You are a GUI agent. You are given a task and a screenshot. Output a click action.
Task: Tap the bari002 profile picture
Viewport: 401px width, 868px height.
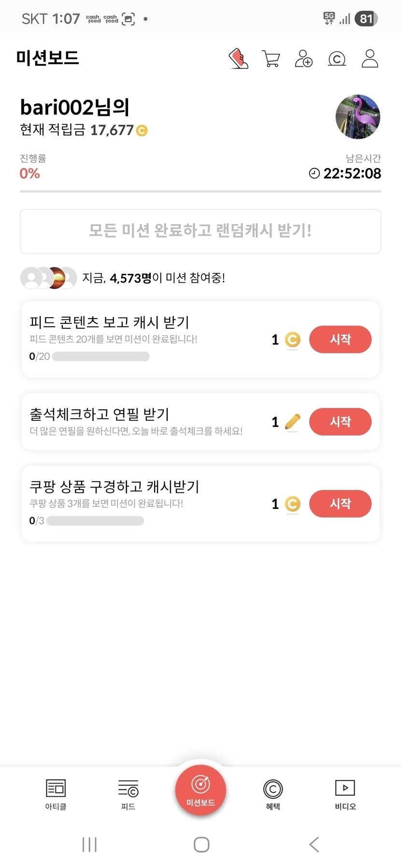pos(358,117)
